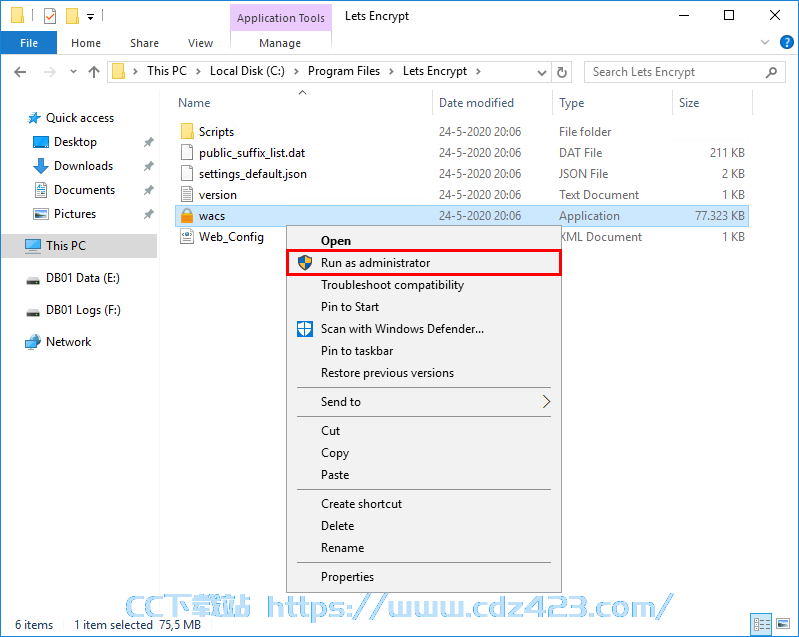799x637 pixels.
Task: Choose Copy in context menu
Action: pos(423,453)
